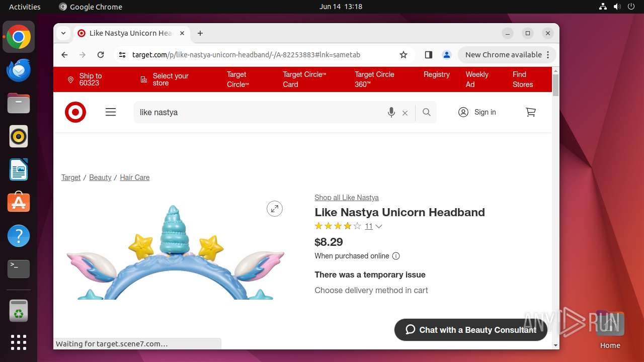
Task: Bookmark this page with the star
Action: point(404,55)
